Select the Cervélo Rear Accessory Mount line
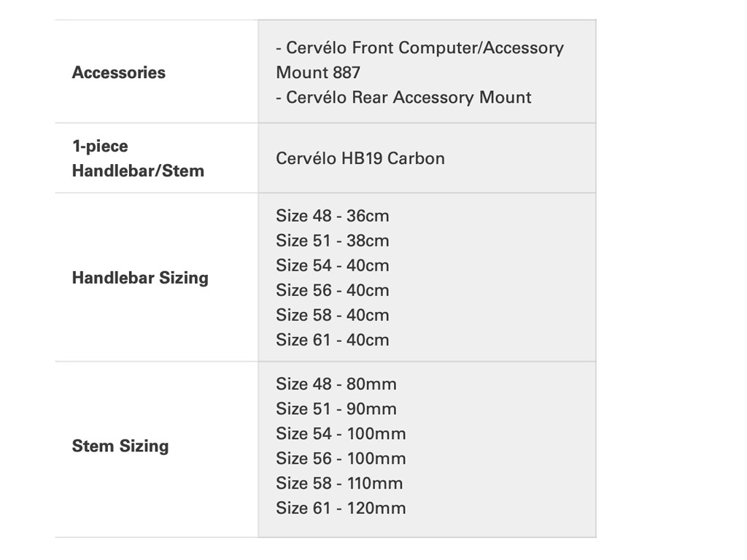Image resolution: width=747 pixels, height=560 pixels. (x=403, y=98)
